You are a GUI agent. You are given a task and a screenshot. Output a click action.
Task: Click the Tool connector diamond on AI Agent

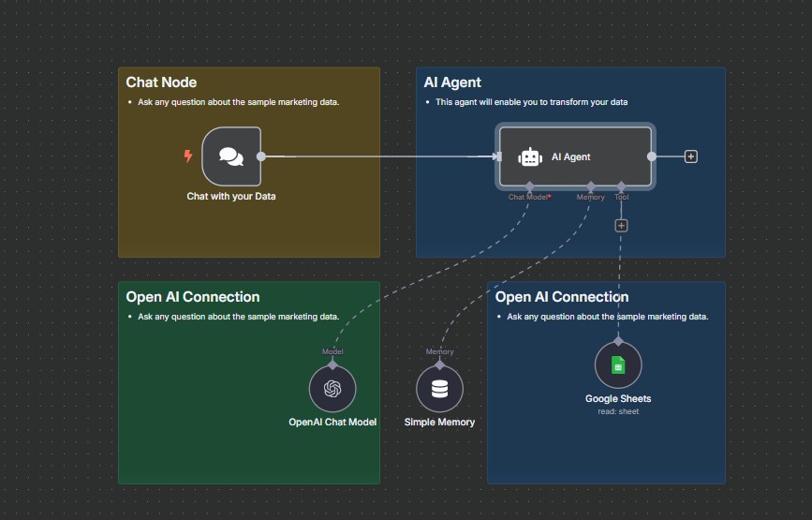(x=622, y=186)
